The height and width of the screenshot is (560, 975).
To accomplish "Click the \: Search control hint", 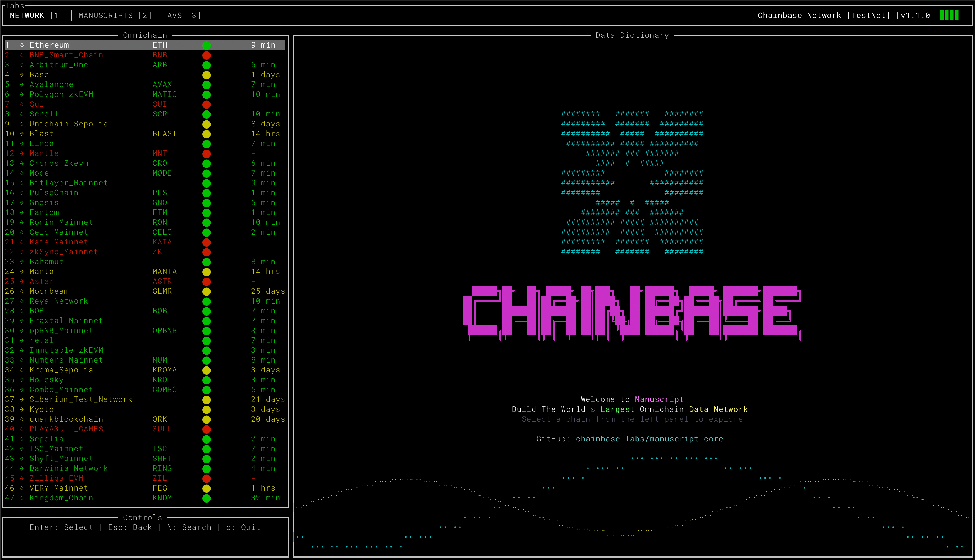I will (189, 527).
